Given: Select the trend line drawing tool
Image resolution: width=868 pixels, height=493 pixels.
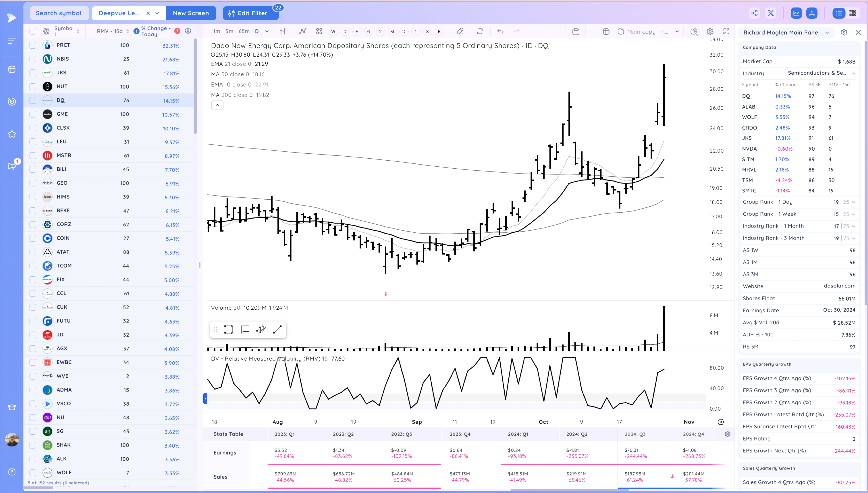Looking at the screenshot, I should click(x=278, y=329).
